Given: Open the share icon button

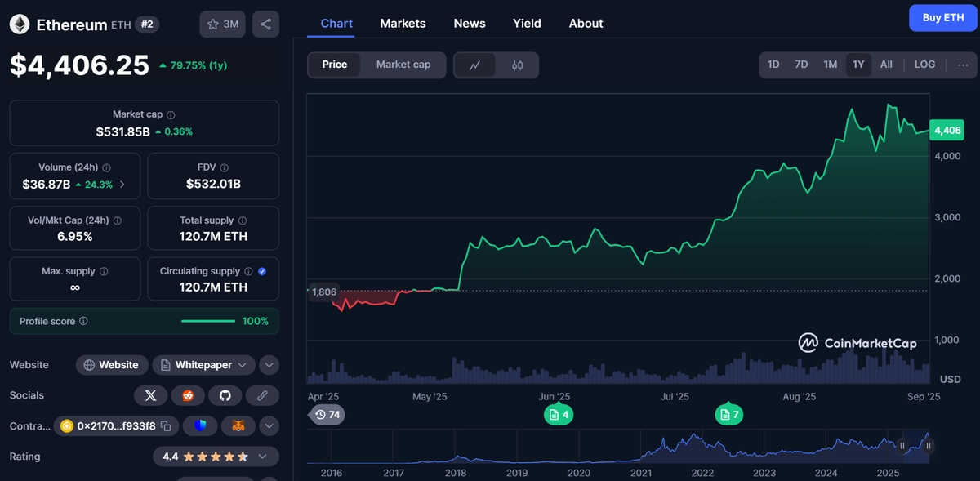Looking at the screenshot, I should pos(265,24).
